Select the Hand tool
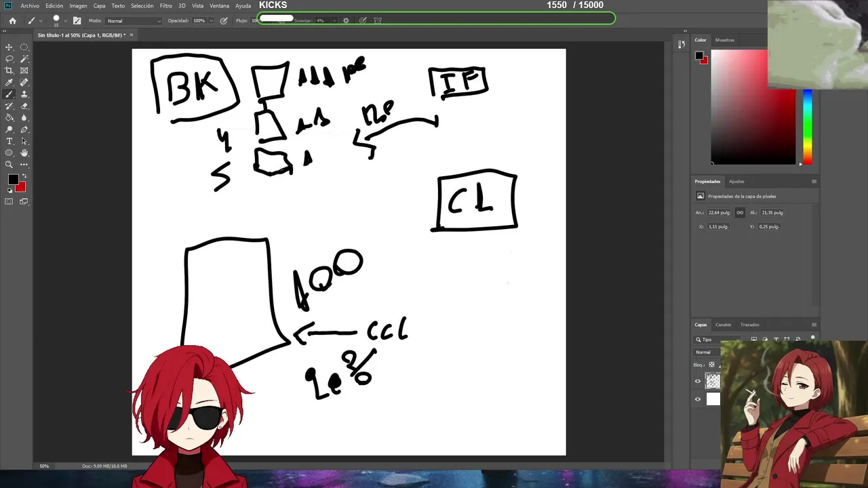868x488 pixels. pos(24,153)
